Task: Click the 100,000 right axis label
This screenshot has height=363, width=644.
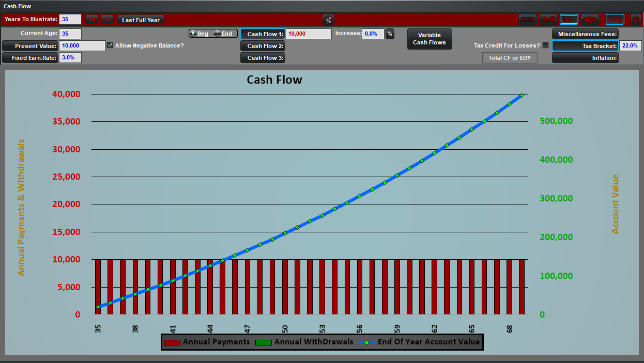Action: (556, 276)
